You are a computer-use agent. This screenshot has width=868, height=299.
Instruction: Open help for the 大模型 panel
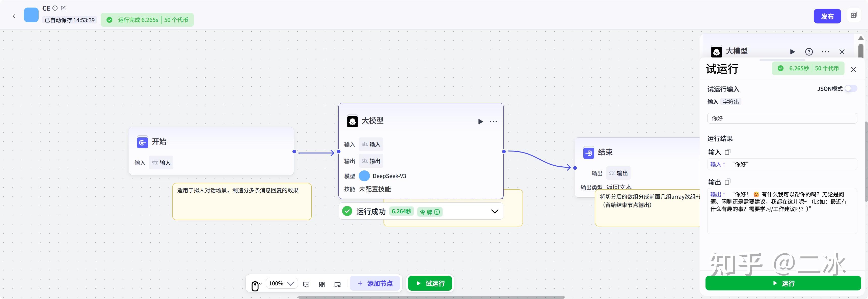point(809,52)
